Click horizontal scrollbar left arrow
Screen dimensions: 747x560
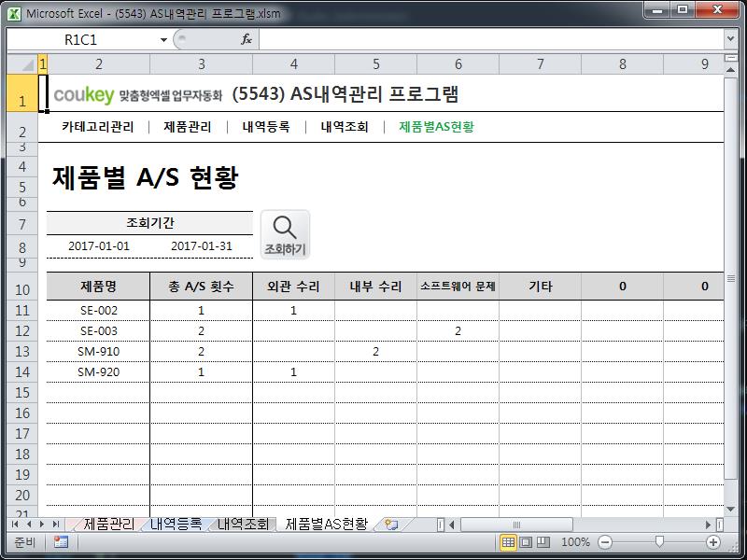[452, 525]
